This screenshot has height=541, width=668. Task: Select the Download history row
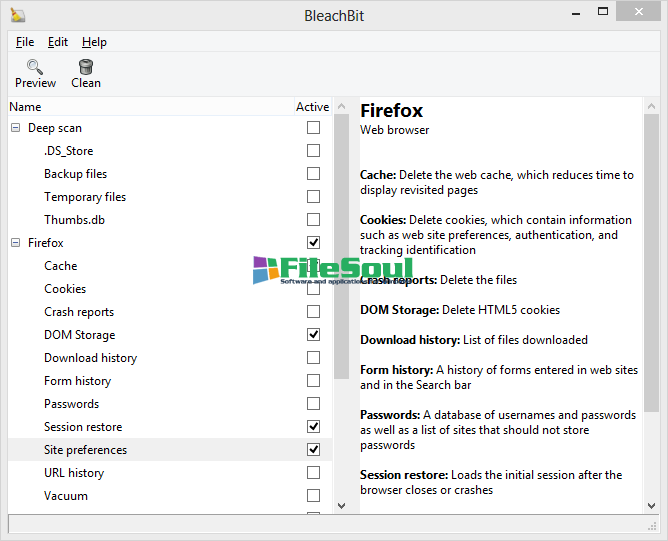(x=170, y=357)
